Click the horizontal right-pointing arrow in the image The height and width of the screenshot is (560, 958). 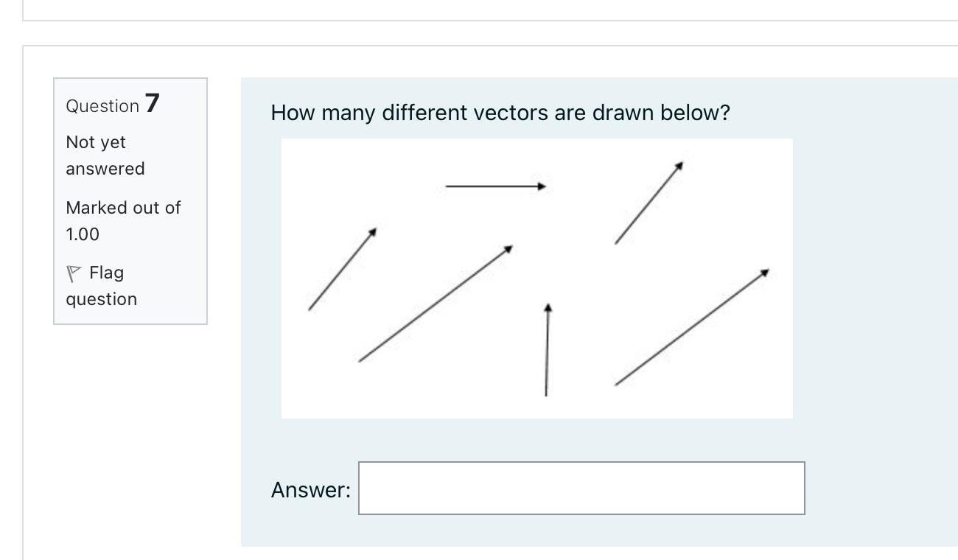click(494, 186)
